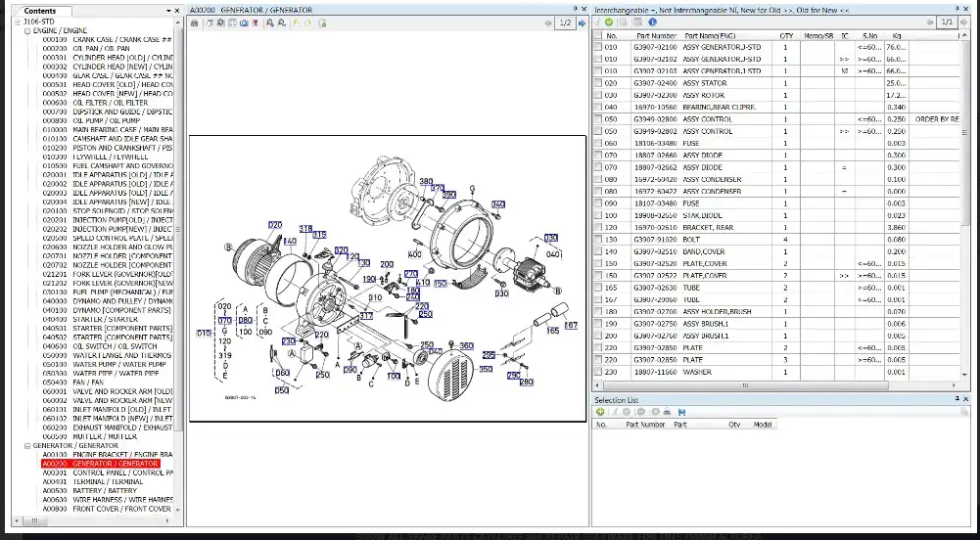Viewport: 980px width, 540px height.
Task: Collapse the ENGINE / ENGINE tree node
Action: 28,31
